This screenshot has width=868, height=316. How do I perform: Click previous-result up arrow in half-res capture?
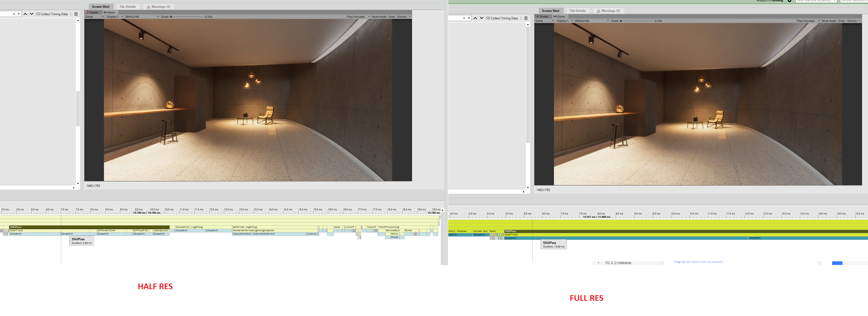(25, 14)
